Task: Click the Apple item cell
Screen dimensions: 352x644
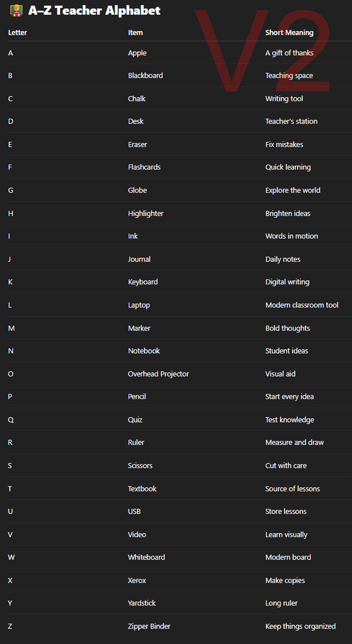Action: tap(137, 53)
